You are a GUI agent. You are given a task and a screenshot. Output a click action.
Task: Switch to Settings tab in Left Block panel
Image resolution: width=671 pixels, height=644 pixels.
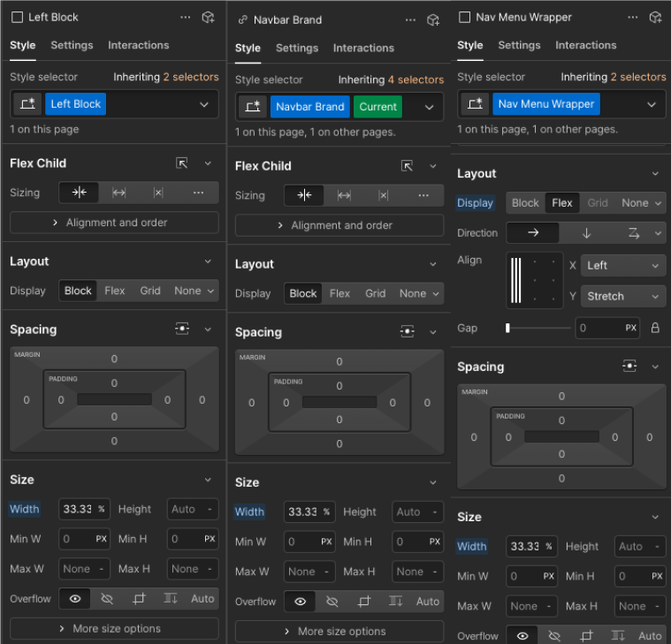[x=72, y=45]
